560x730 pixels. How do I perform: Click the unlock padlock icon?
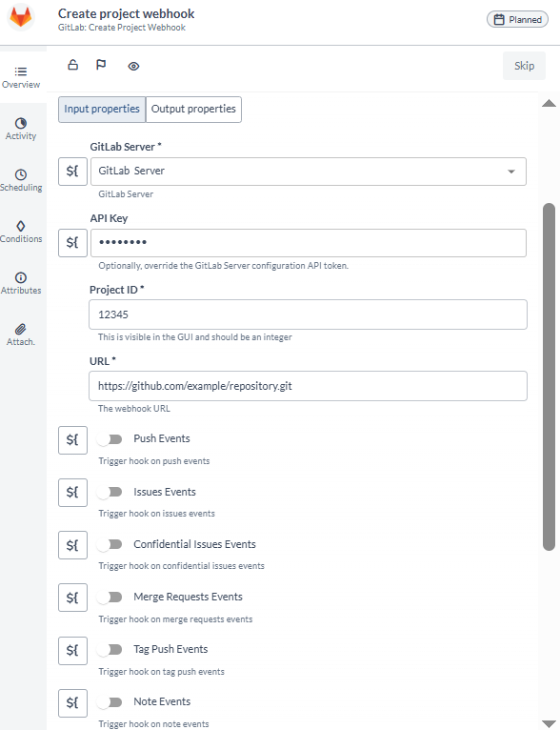click(73, 65)
